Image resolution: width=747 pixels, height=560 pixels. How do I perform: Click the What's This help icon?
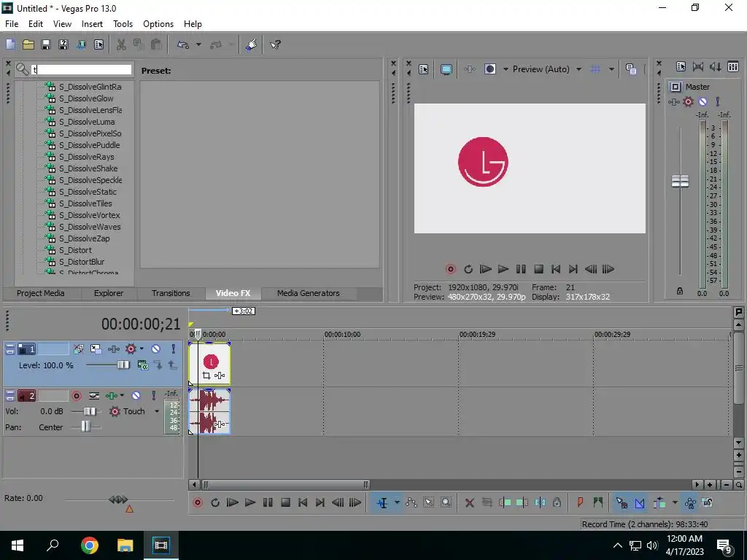[x=275, y=44]
